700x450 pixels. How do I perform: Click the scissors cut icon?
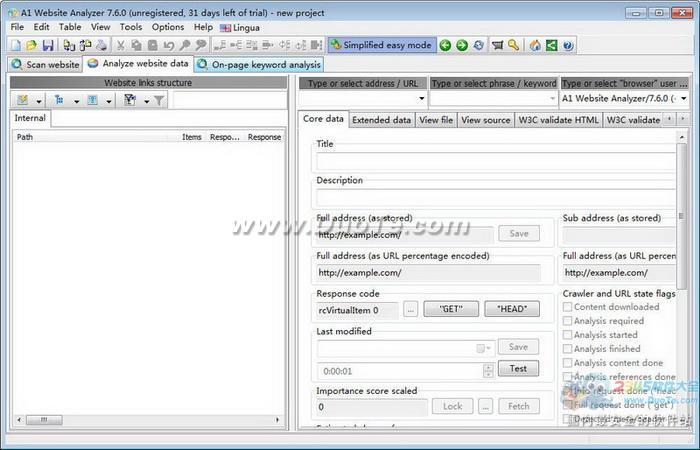121,45
